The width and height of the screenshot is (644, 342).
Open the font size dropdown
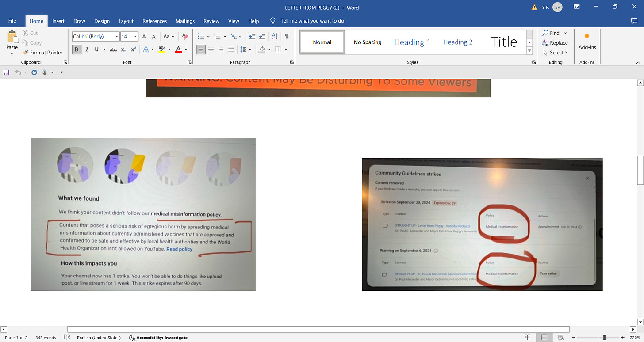[x=136, y=37]
